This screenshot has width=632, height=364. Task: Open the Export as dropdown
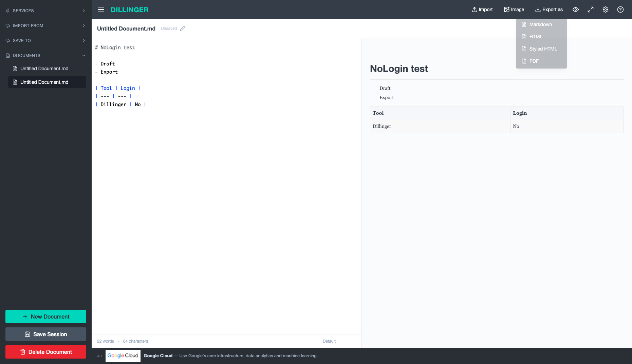549,9
